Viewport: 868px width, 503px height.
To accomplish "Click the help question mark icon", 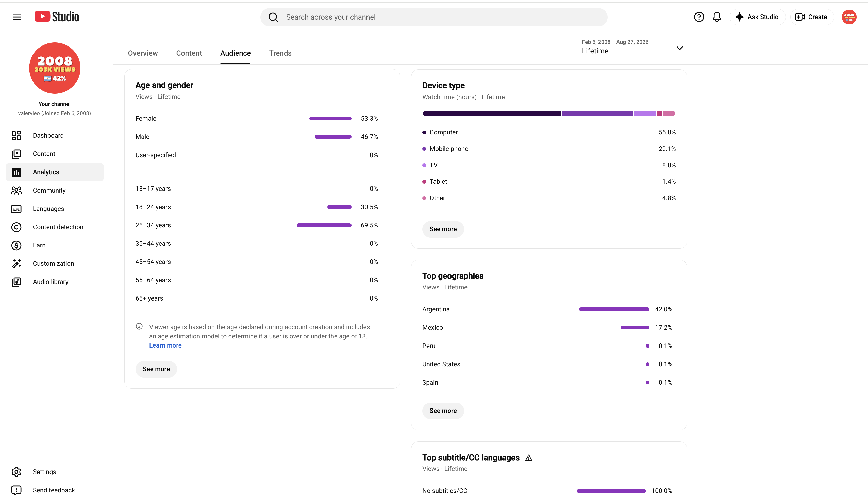I will point(698,17).
